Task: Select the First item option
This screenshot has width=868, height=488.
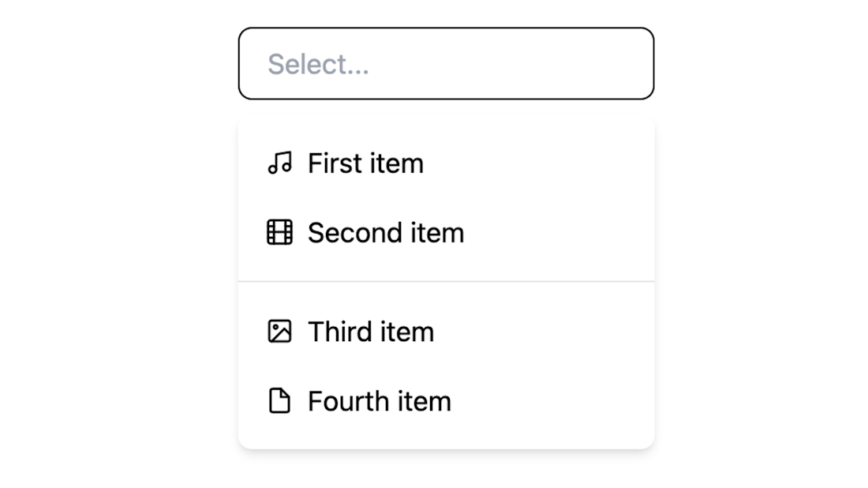Action: point(446,163)
